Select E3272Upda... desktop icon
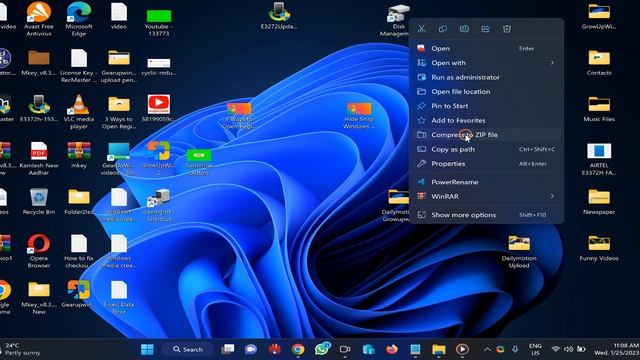This screenshot has width=640, height=360. click(279, 16)
